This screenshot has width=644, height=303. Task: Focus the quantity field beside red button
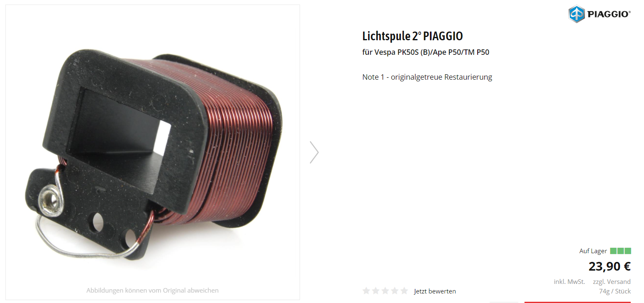pyautogui.click(x=504, y=302)
